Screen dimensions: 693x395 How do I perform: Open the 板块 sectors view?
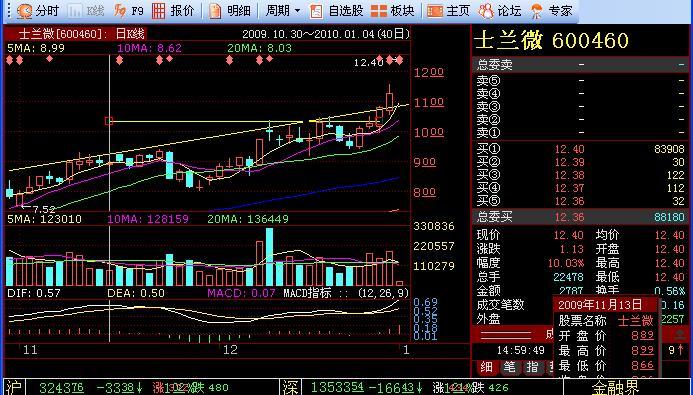coord(392,11)
